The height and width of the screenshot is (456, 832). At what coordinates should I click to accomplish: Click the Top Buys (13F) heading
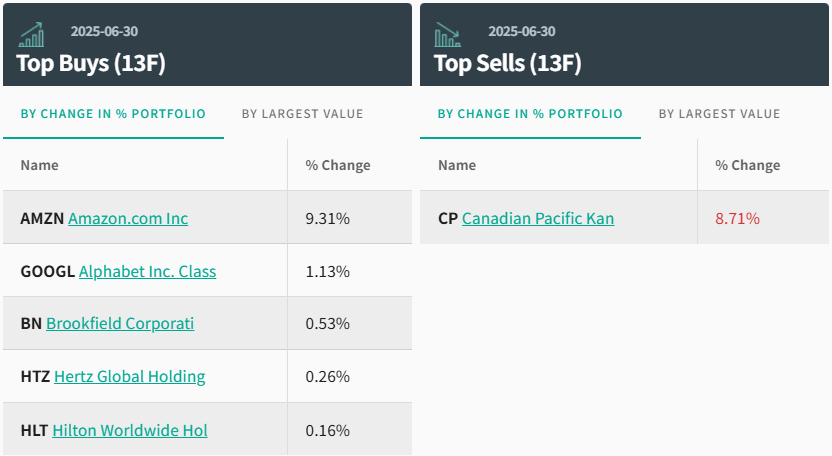point(91,63)
